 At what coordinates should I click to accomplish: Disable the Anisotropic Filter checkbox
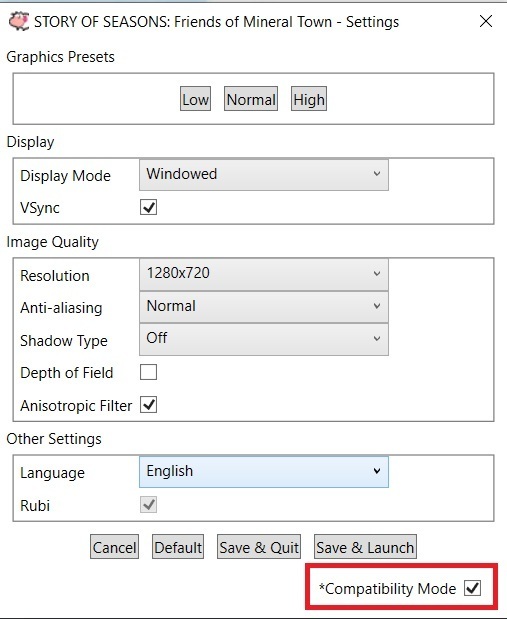click(148, 405)
